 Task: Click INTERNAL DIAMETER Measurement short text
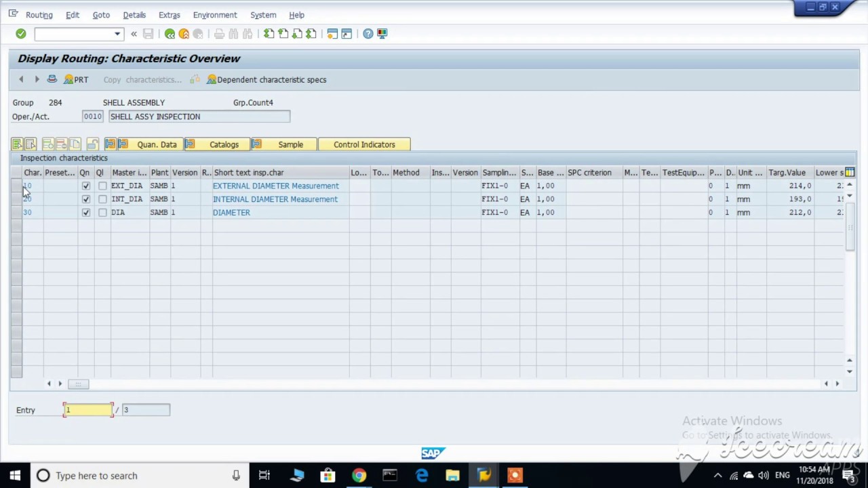tap(275, 199)
